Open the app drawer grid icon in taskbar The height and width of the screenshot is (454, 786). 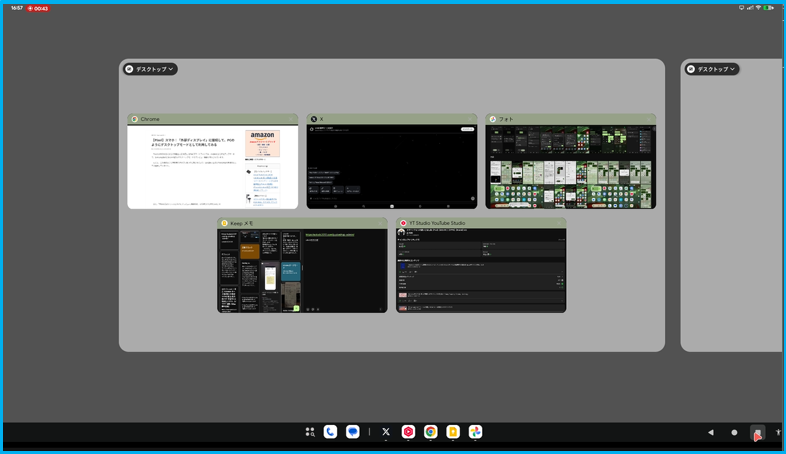point(309,432)
